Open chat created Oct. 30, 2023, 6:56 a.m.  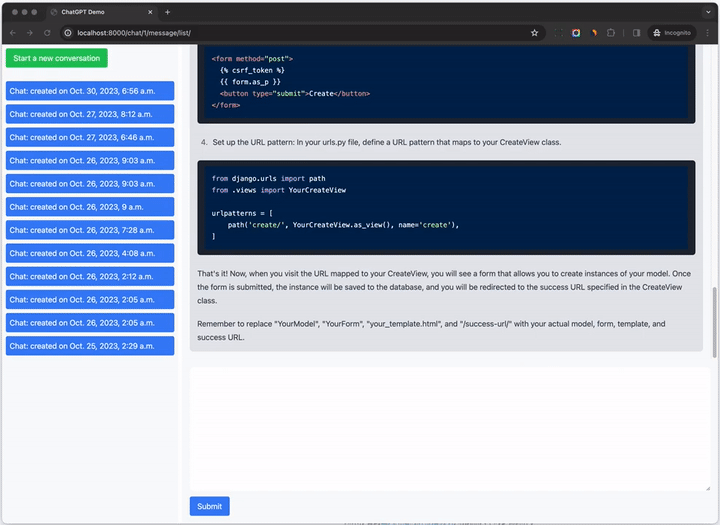[x=90, y=91]
